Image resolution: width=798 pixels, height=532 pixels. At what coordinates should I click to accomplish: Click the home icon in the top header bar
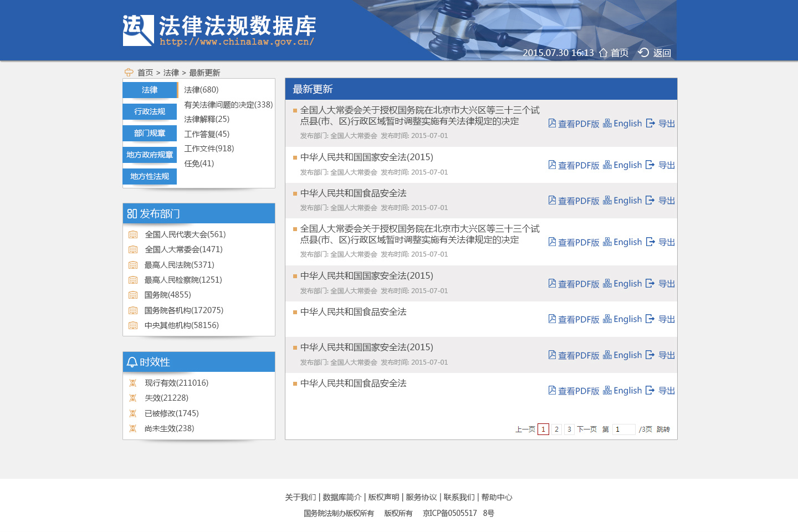603,53
